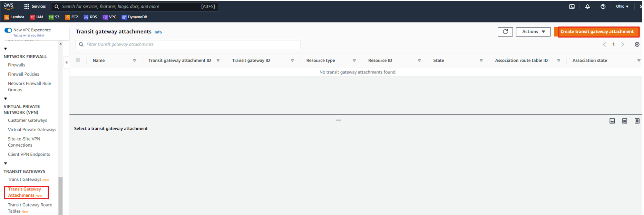Focus the AWS services search box
Image resolution: width=644 pixels, height=215 pixels.
[x=135, y=7]
